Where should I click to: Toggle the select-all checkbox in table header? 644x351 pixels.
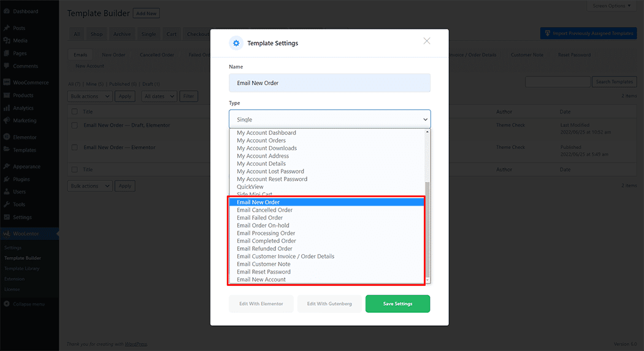pyautogui.click(x=75, y=112)
